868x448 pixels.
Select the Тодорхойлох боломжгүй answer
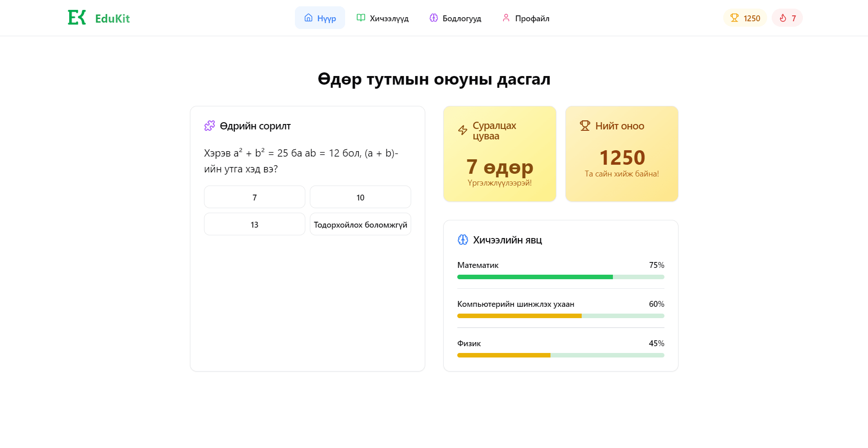(360, 224)
